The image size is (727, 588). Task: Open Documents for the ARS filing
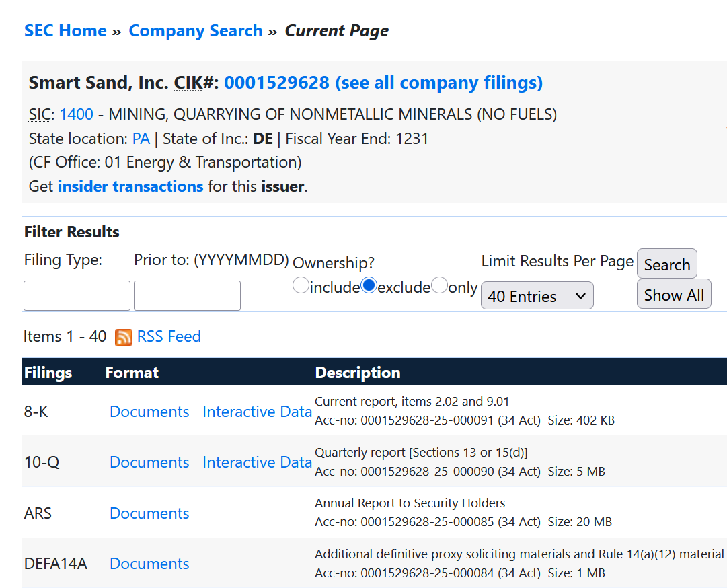(x=149, y=513)
